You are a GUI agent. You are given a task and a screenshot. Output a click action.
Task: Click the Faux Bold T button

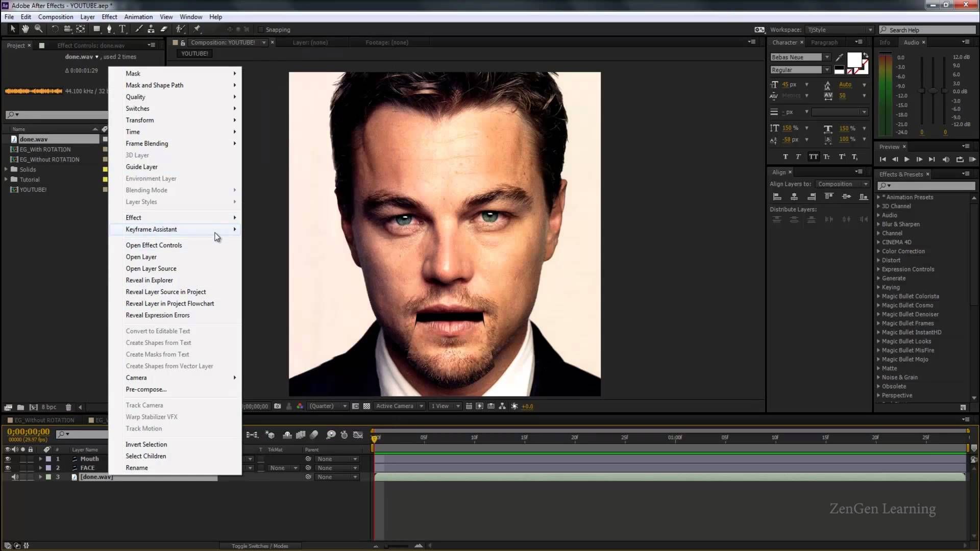pyautogui.click(x=786, y=157)
